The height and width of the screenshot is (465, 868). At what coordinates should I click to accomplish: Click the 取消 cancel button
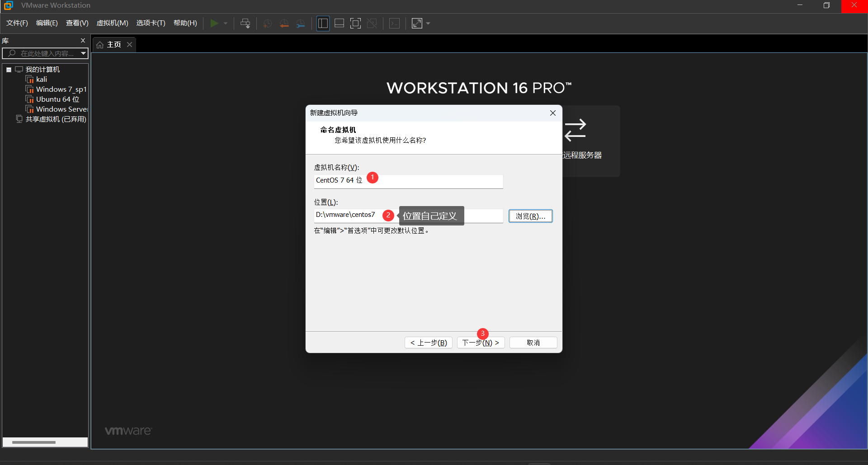tap(533, 343)
